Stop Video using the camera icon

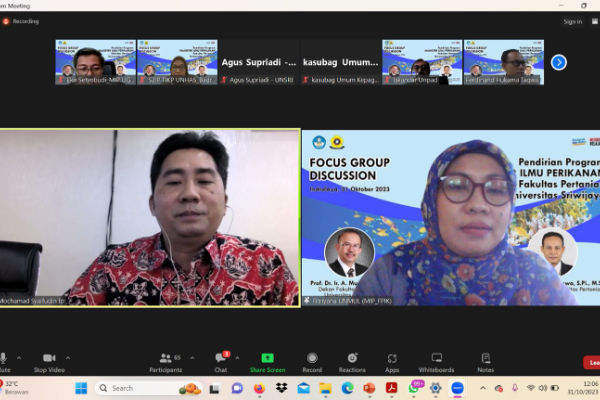[x=49, y=362]
